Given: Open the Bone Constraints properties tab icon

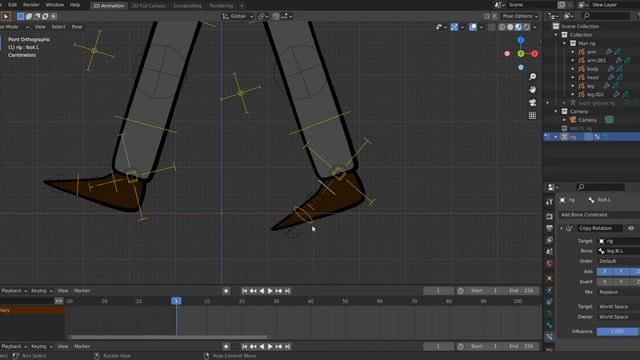Looking at the screenshot, I should [549, 337].
